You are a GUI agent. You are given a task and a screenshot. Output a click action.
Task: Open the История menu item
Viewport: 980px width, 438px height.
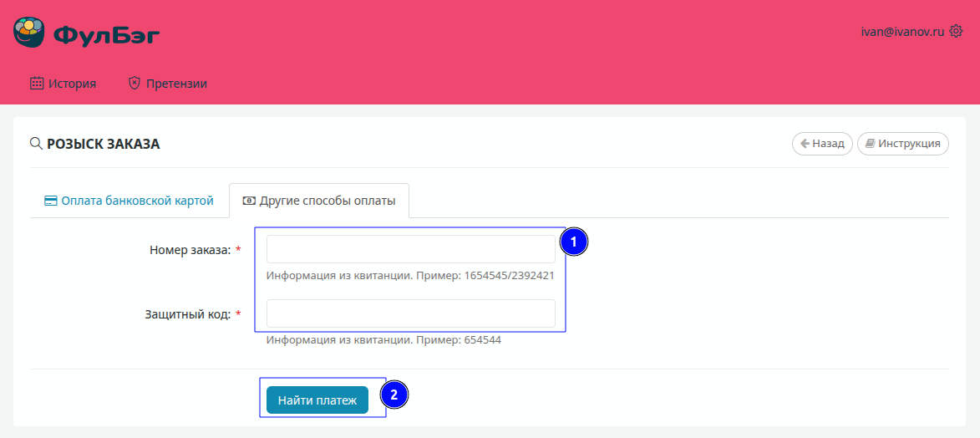click(72, 84)
